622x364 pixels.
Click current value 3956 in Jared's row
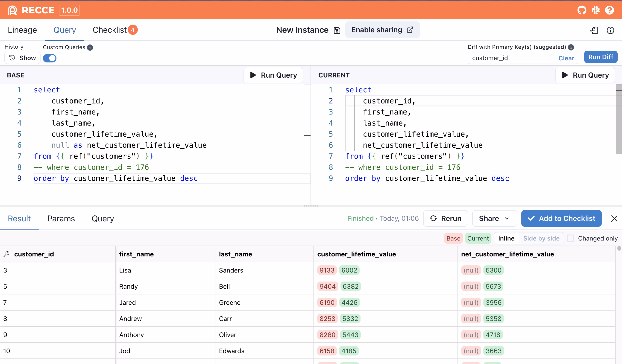click(493, 302)
